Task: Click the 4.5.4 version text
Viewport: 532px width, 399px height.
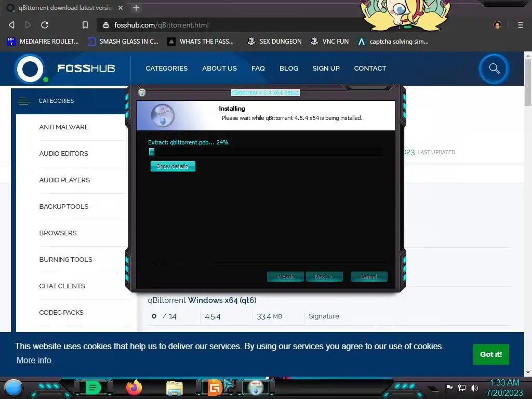Action: [212, 316]
